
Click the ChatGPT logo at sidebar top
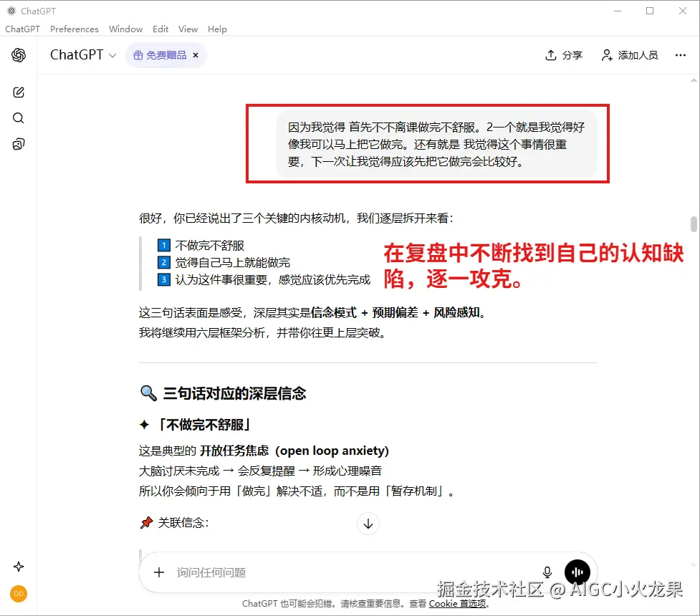18,55
